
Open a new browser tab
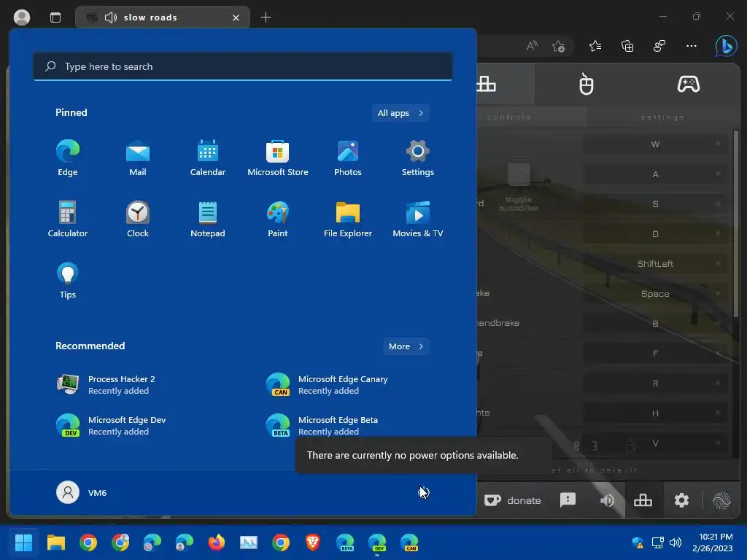pos(266,17)
